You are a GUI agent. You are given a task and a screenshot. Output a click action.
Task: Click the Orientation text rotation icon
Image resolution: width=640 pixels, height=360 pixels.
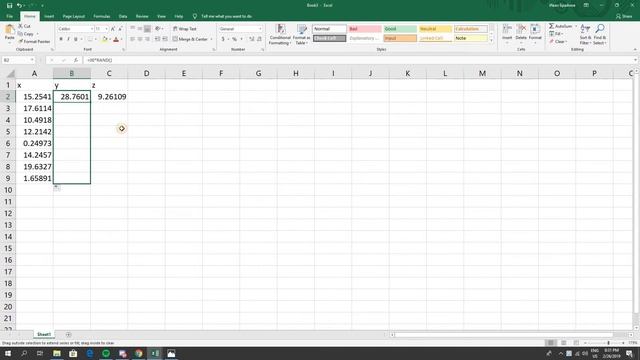158,29
